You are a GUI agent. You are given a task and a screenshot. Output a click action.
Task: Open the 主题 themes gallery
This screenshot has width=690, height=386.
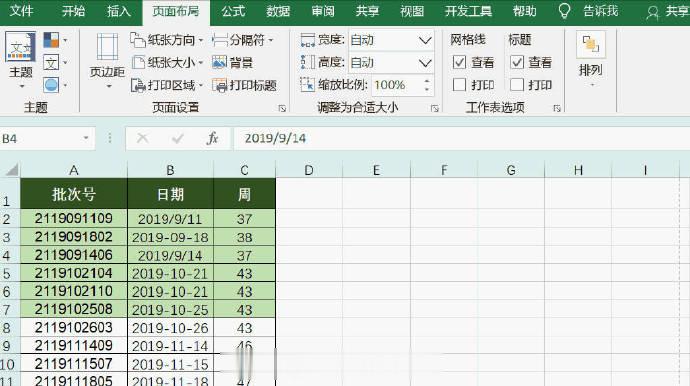point(21,59)
